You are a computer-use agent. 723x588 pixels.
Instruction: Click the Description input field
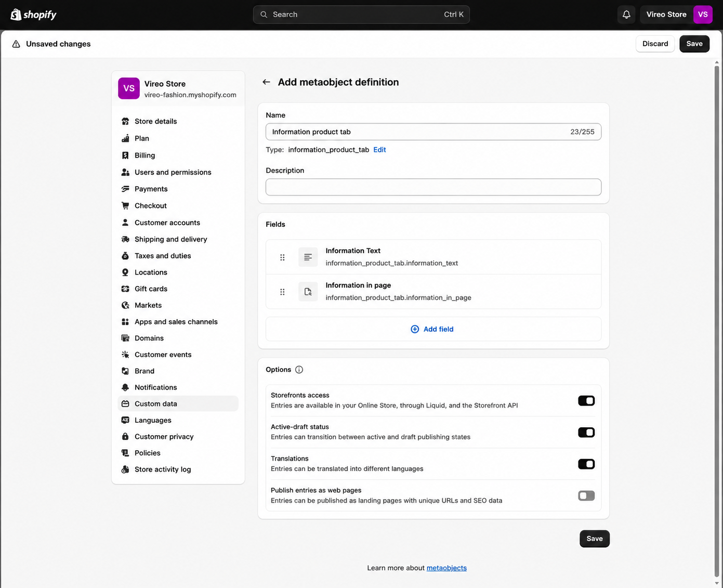(433, 187)
